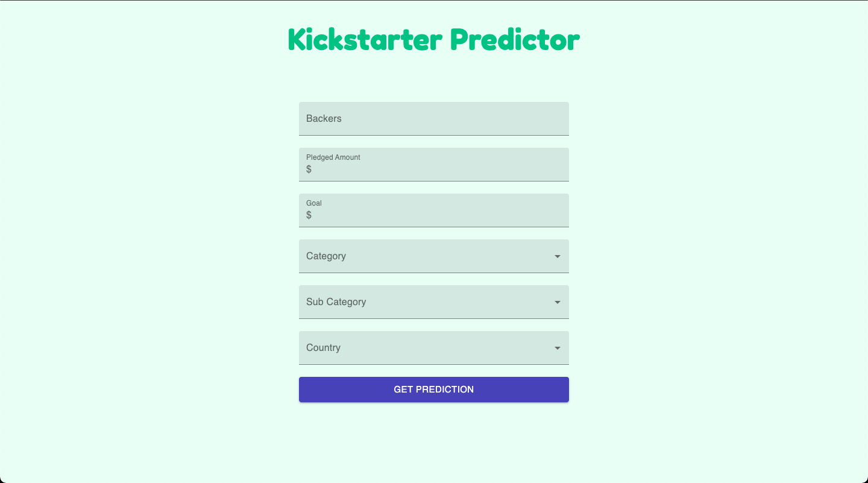Click the Goal label text
This screenshot has height=483, width=868.
[314, 203]
